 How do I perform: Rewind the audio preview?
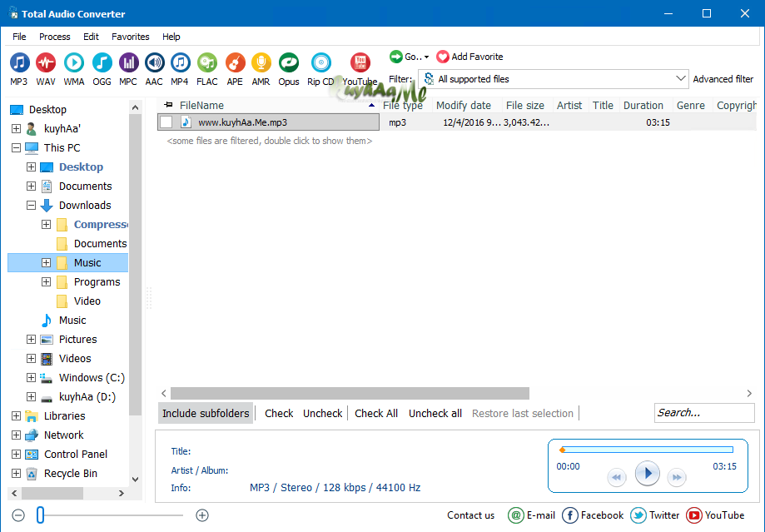point(617,477)
